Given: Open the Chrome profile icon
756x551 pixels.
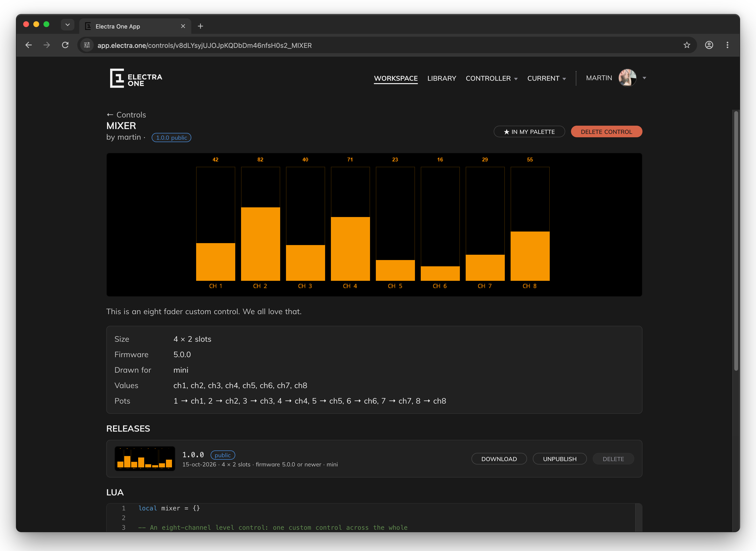Looking at the screenshot, I should [x=709, y=45].
